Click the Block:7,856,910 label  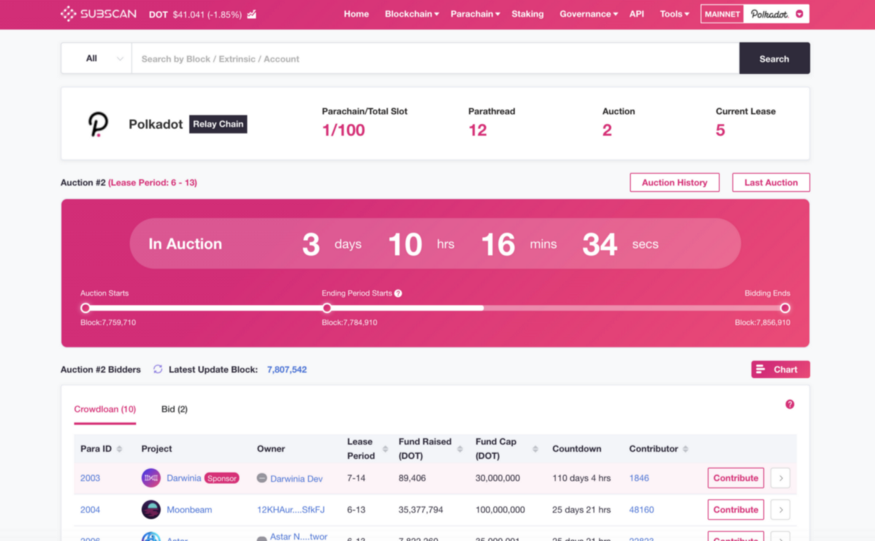762,322
